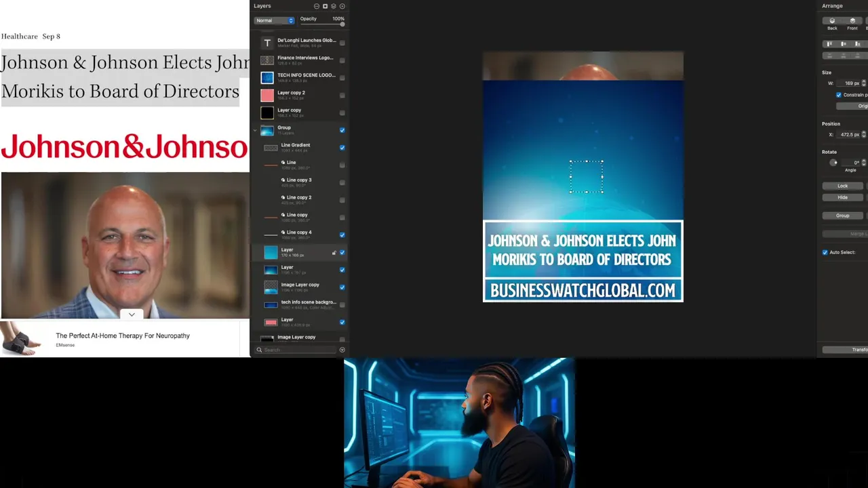Click the second alignment icon in the Arrange panel
This screenshot has width=868, height=488.
click(844, 44)
